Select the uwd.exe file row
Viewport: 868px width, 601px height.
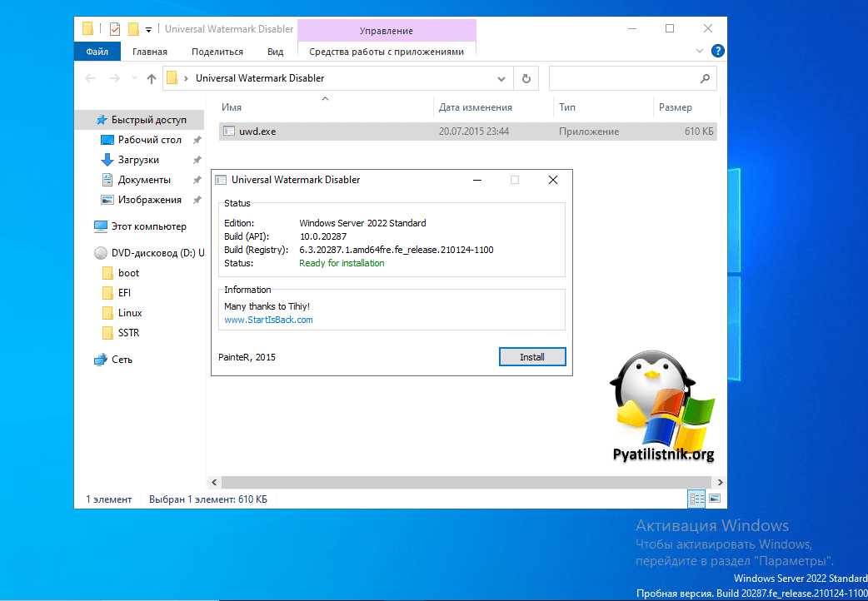468,132
